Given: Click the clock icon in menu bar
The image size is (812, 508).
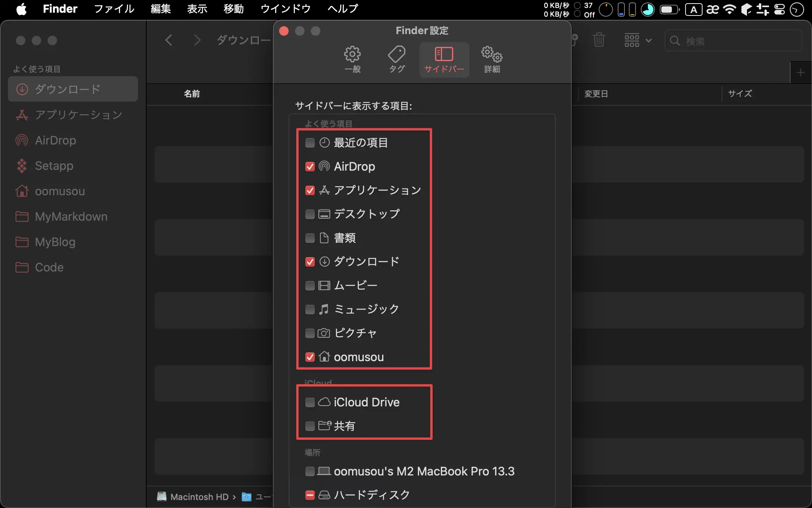Looking at the screenshot, I should (797, 10).
